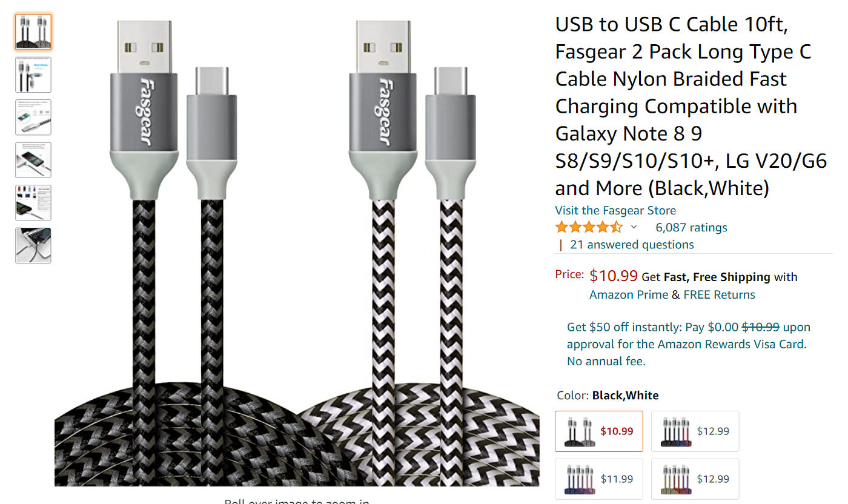The width and height of the screenshot is (848, 504).
Task: Open the second sidebar thumbnail
Action: coord(33,75)
